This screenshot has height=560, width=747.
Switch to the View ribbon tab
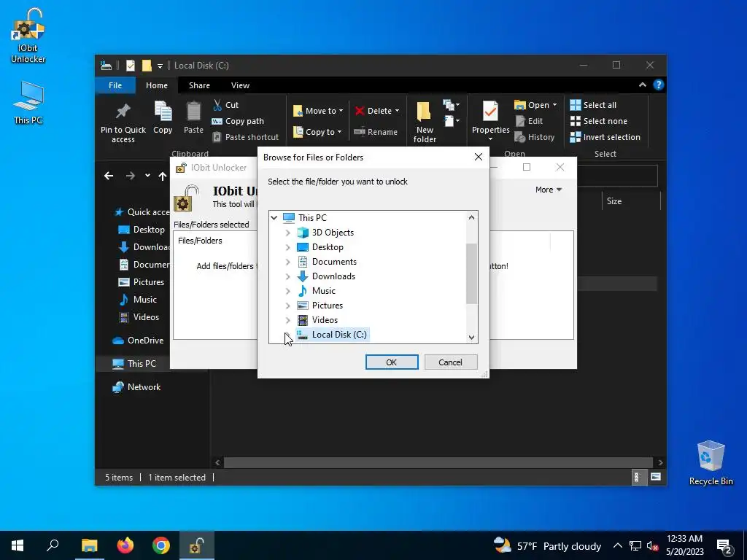coord(240,85)
